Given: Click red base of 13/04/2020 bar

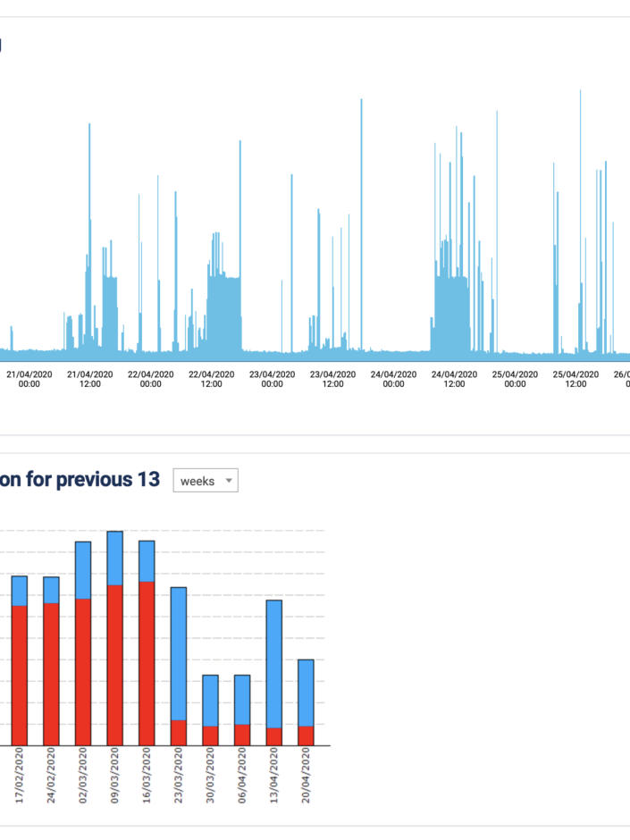Looking at the screenshot, I should (274, 736).
